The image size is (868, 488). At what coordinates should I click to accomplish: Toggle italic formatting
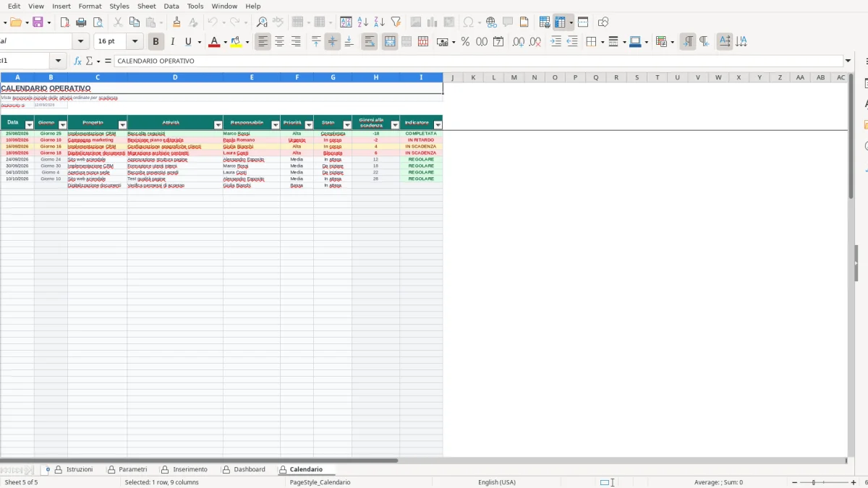172,42
